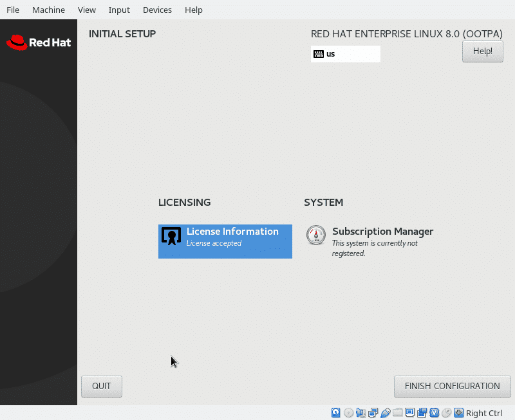Viewport: 515px width, 420px height.
Task: Click the optical disc status icon
Action: pos(348,412)
